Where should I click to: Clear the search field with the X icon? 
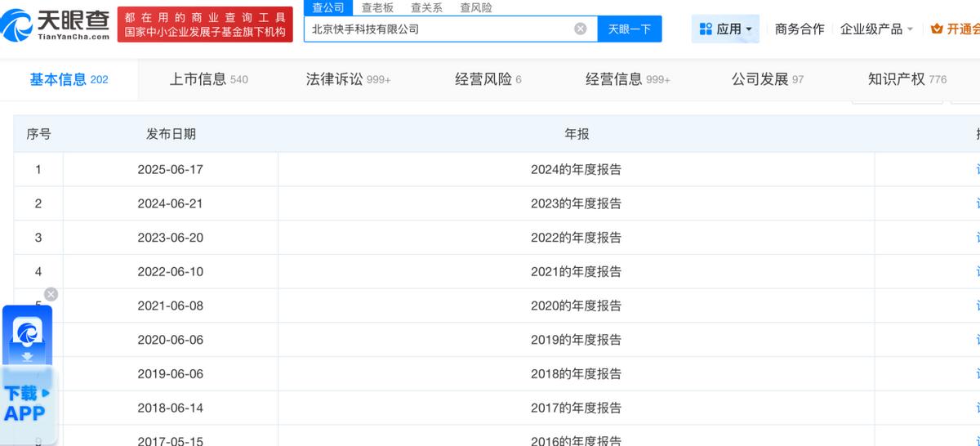[581, 29]
